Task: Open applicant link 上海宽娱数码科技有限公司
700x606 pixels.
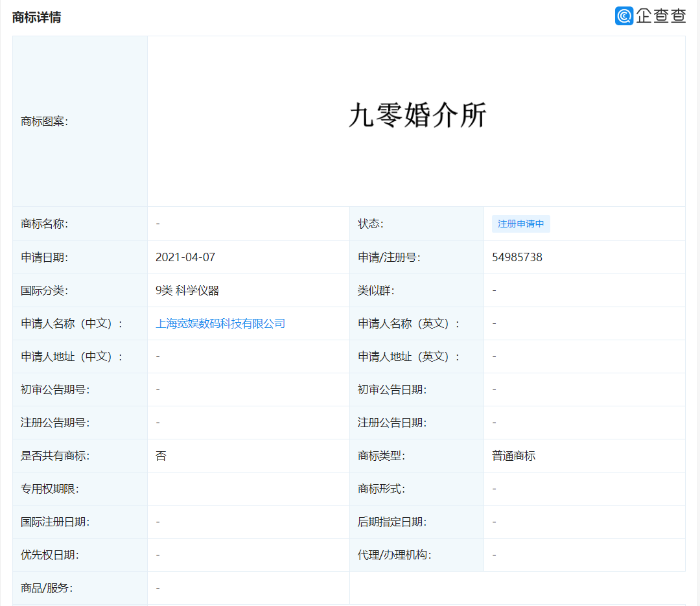Action: 220,323
